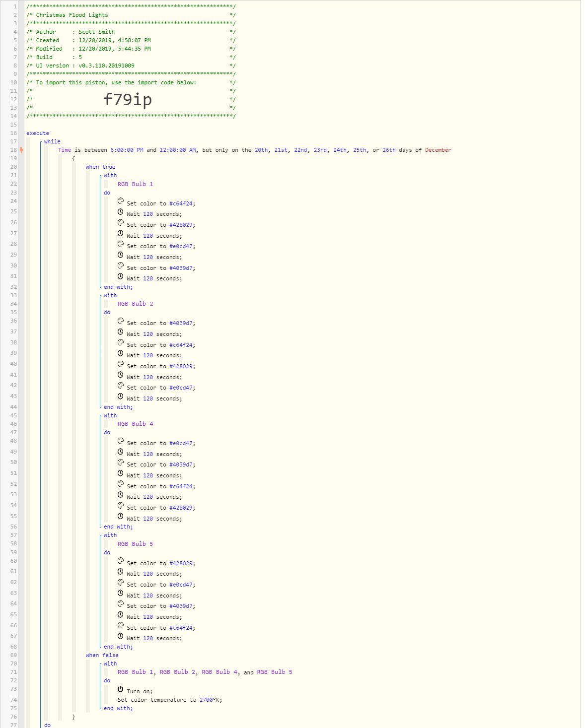The image size is (585, 728).
Task: Click the palette icon on line 60
Action: point(121,561)
